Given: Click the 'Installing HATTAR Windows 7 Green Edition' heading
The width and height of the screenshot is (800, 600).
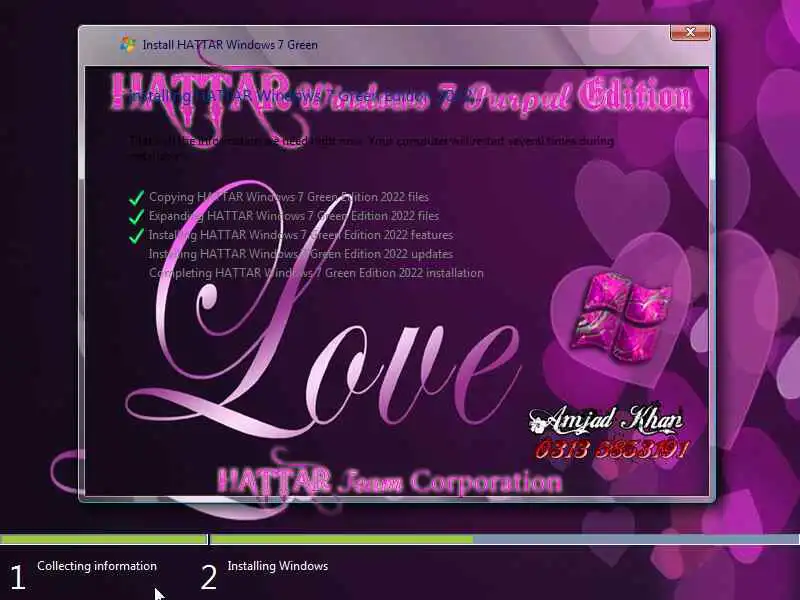Looking at the screenshot, I should [301, 96].
